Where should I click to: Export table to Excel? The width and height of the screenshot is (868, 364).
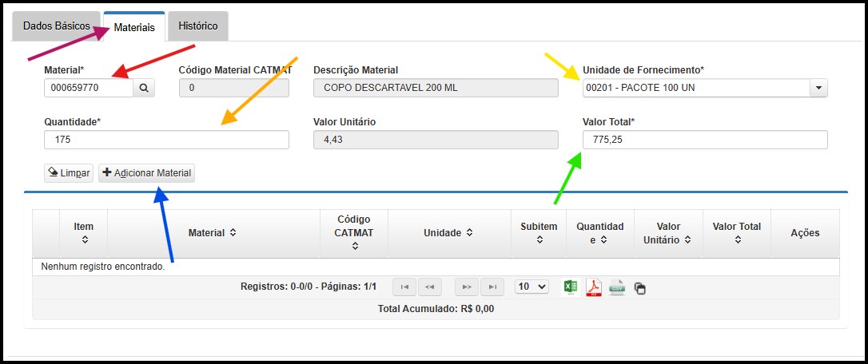click(571, 287)
